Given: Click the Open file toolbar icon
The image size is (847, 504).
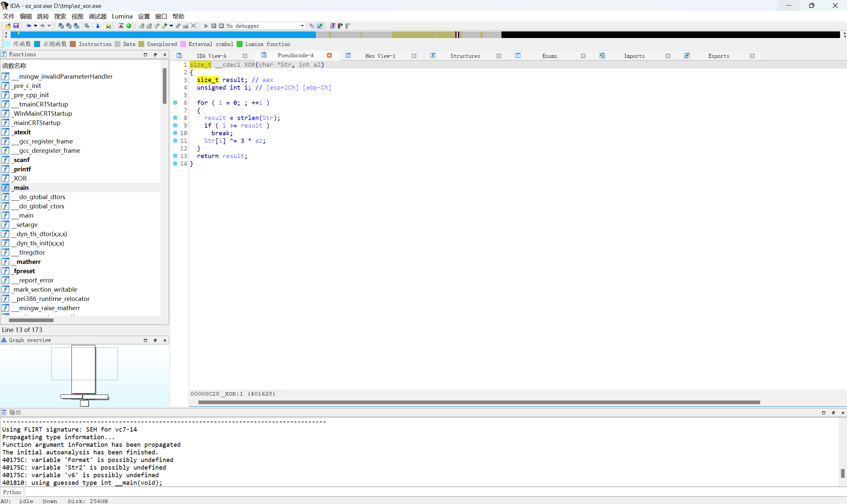Looking at the screenshot, I should pos(8,26).
